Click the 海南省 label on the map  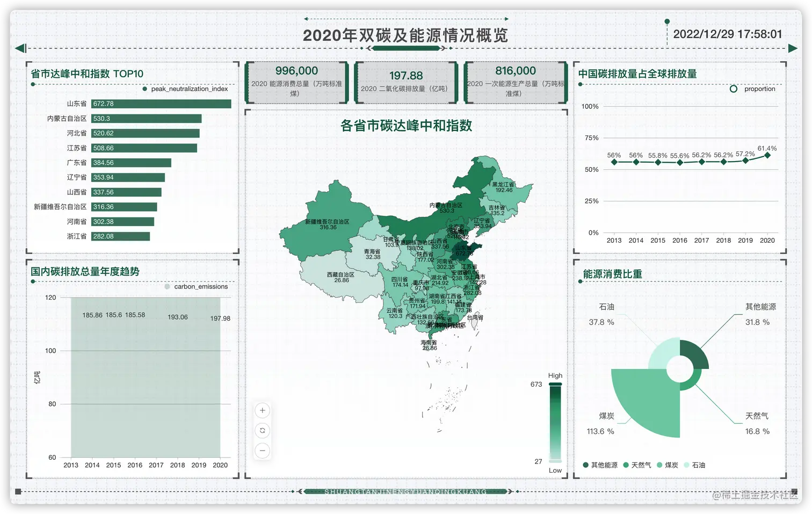click(429, 343)
